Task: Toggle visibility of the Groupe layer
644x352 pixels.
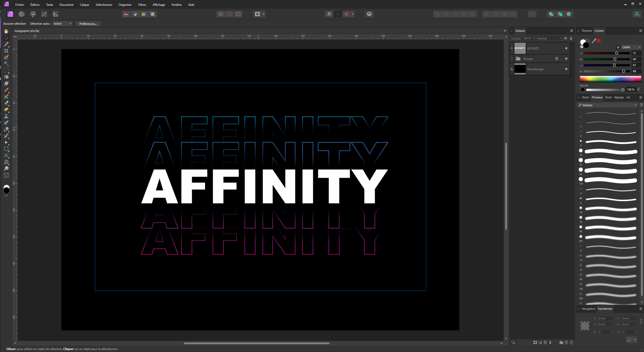Action: coord(566,59)
